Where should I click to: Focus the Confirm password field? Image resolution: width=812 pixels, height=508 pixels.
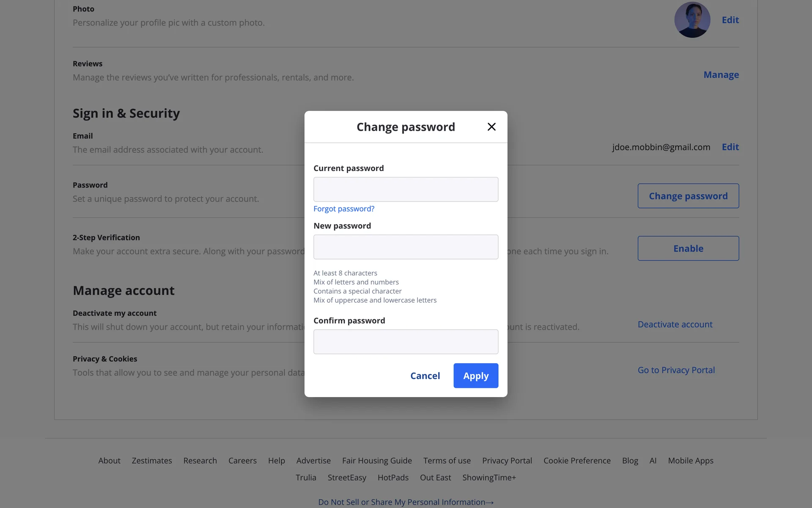point(406,342)
